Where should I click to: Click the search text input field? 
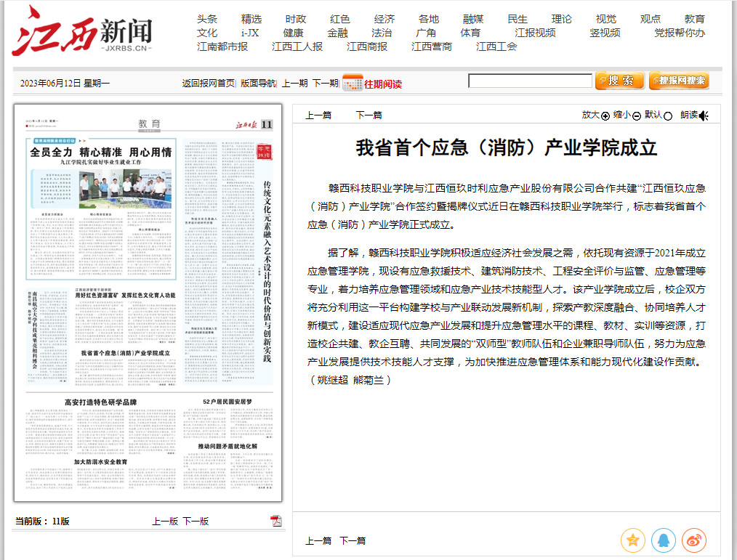530,81
